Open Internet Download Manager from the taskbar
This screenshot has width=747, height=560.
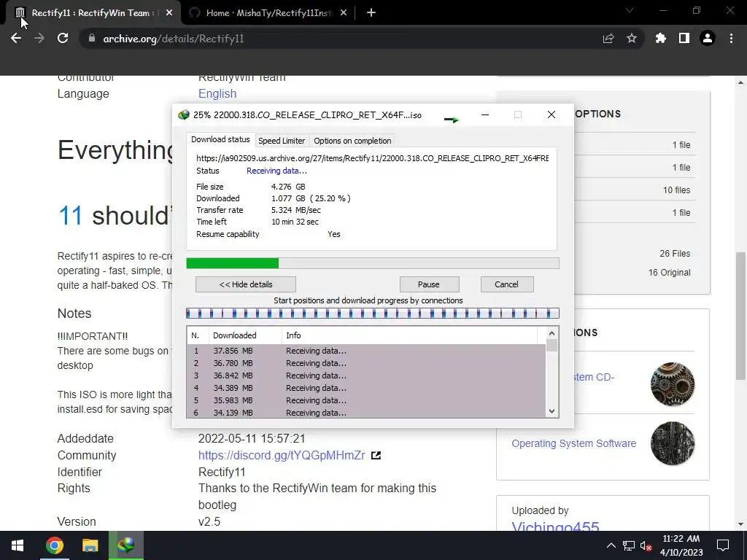coord(125,545)
